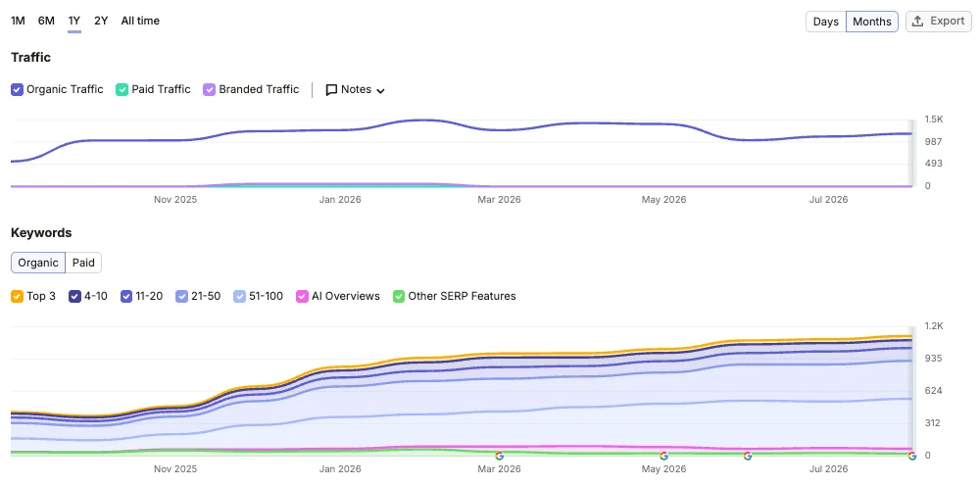Image resolution: width=980 pixels, height=486 pixels.
Task: Toggle the 51-100 keywords checkbox
Action: point(239,296)
